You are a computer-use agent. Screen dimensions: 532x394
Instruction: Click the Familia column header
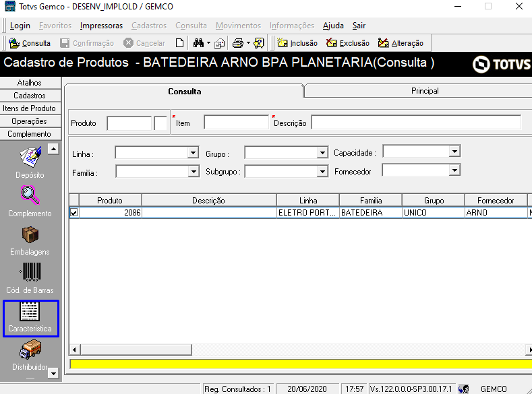tap(371, 201)
